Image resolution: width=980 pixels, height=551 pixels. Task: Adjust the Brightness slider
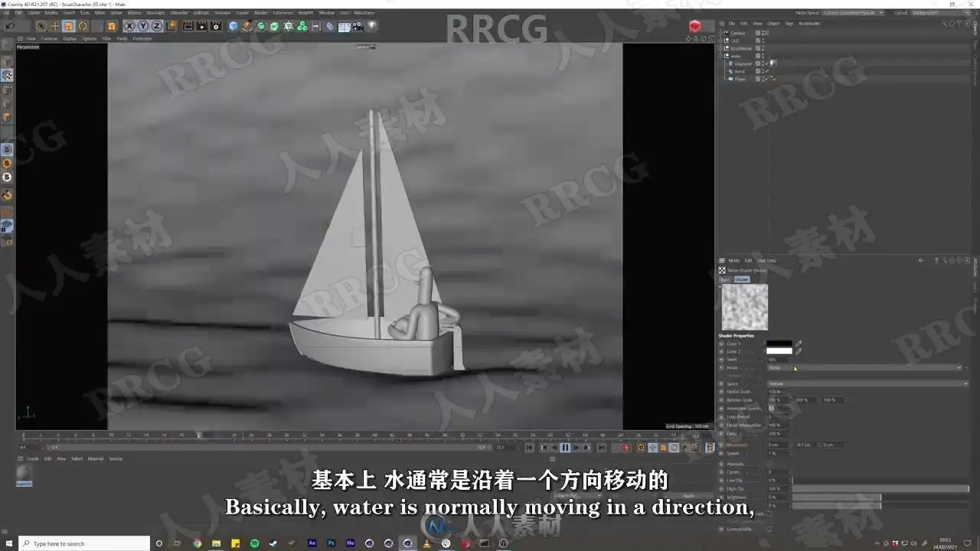(880, 497)
